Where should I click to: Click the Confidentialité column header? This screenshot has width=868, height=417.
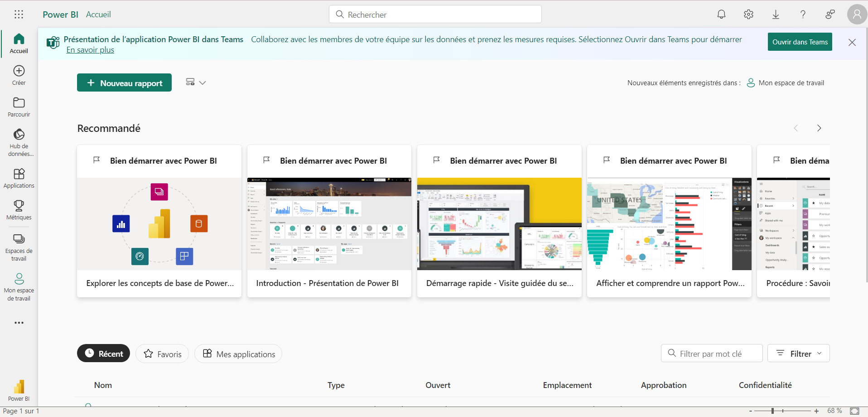[x=765, y=385]
